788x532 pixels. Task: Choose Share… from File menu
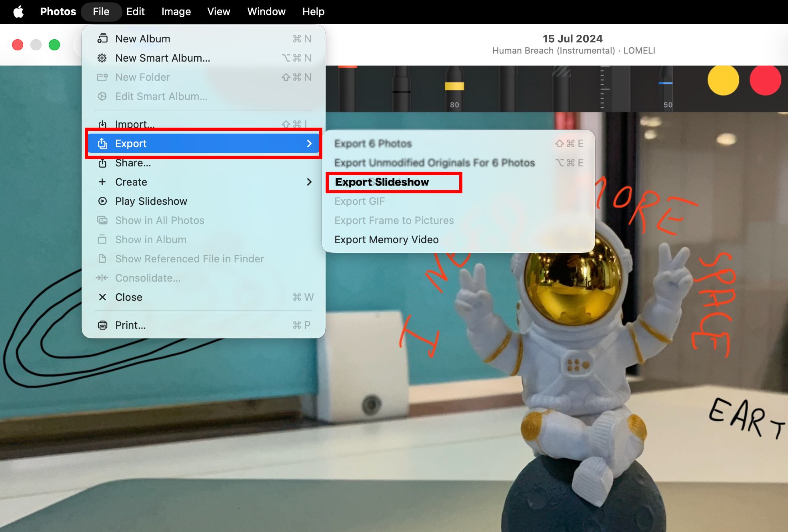pyautogui.click(x=204, y=163)
